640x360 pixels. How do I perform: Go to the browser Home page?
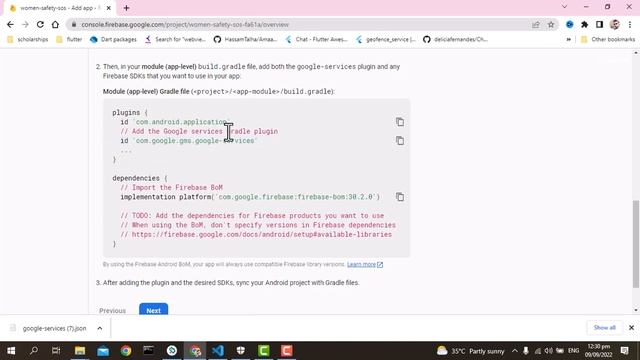55,24
